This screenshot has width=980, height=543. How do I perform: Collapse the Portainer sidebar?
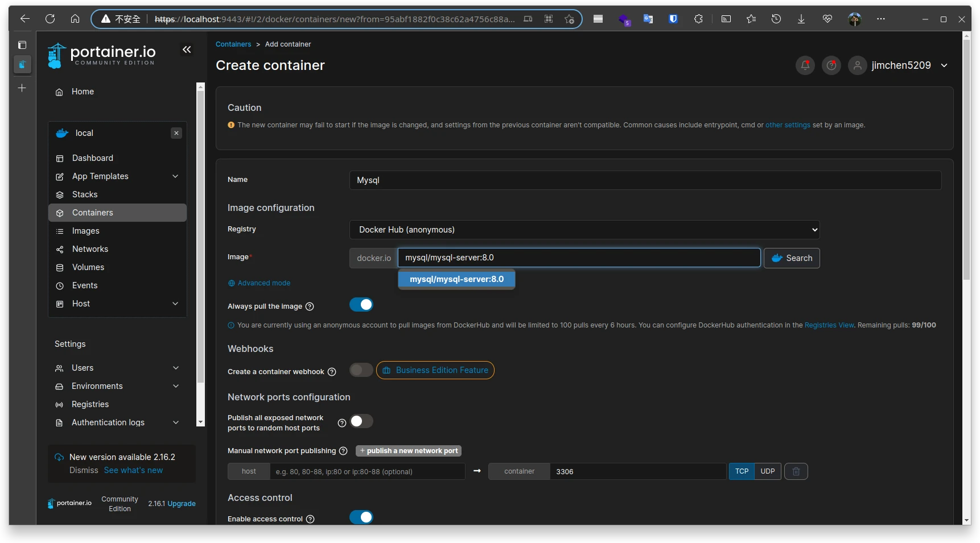pos(187,50)
